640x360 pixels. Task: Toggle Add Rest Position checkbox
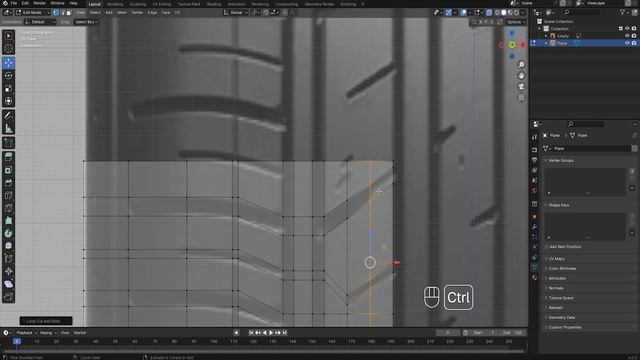tap(547, 247)
